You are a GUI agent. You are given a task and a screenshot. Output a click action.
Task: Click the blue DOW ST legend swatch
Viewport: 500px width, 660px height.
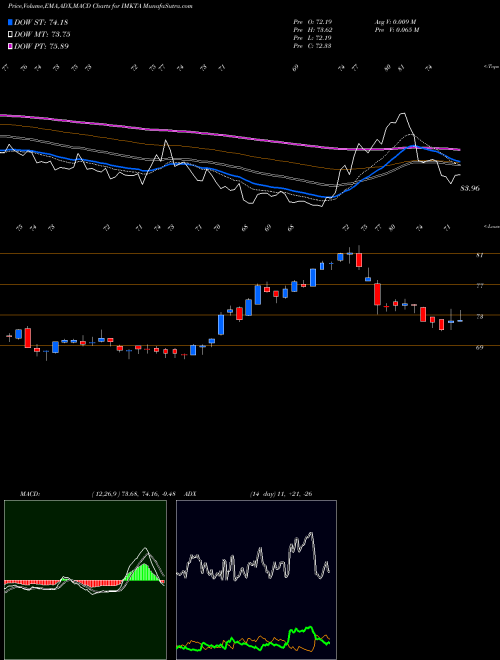click(x=11, y=22)
